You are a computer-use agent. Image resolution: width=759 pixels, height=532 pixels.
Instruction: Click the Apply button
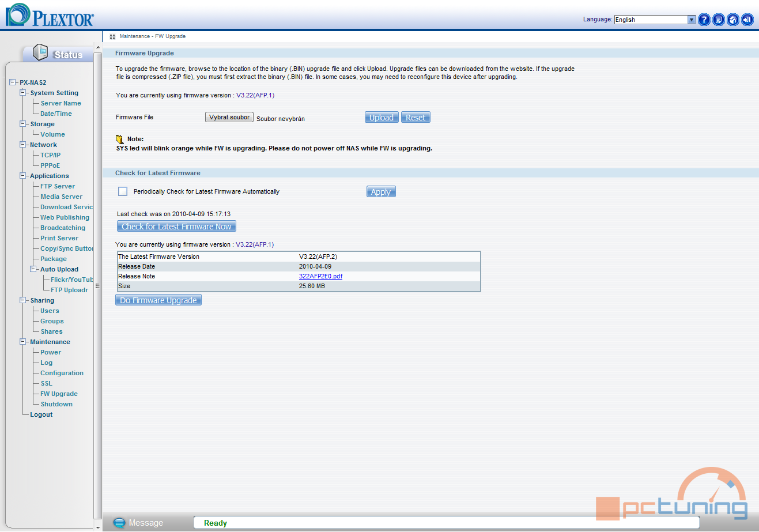pyautogui.click(x=381, y=192)
